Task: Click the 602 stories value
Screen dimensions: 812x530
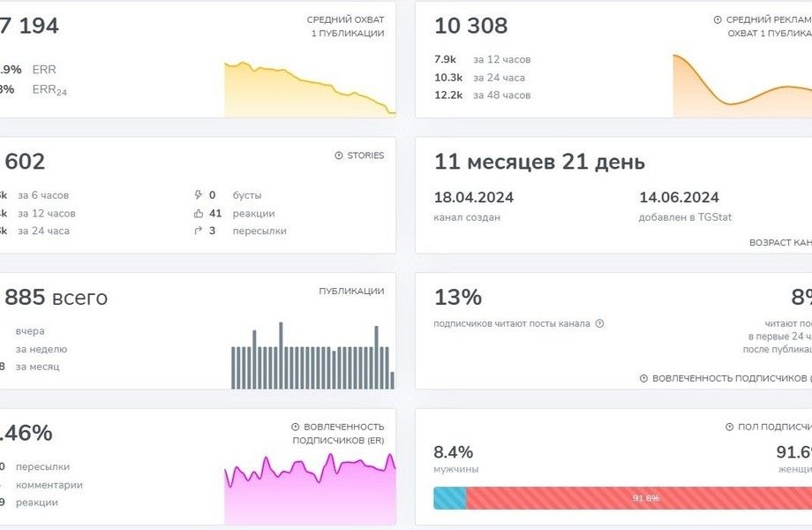Action: click(25, 162)
